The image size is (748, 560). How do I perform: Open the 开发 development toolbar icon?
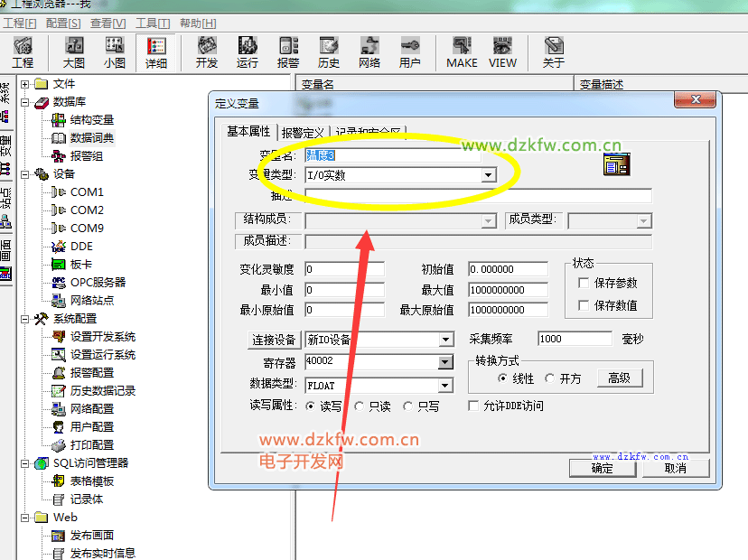click(207, 52)
